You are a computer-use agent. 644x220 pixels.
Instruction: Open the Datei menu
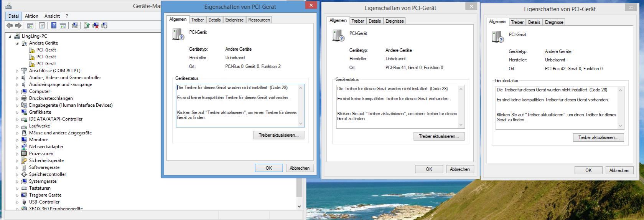[13, 16]
